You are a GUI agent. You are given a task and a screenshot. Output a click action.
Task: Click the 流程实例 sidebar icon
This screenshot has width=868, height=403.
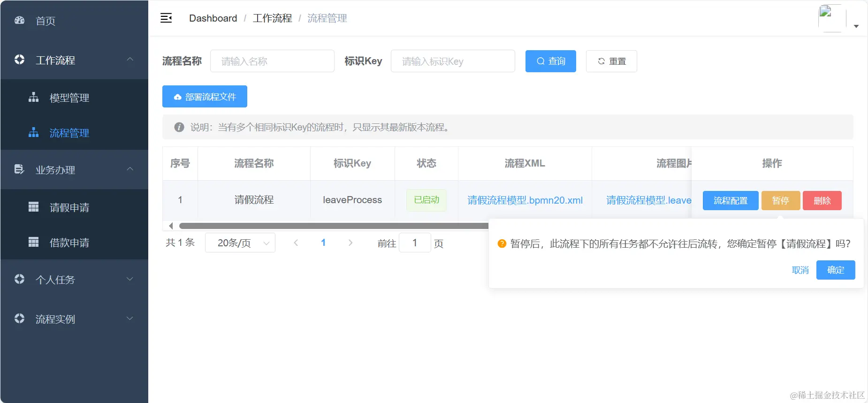pos(19,319)
